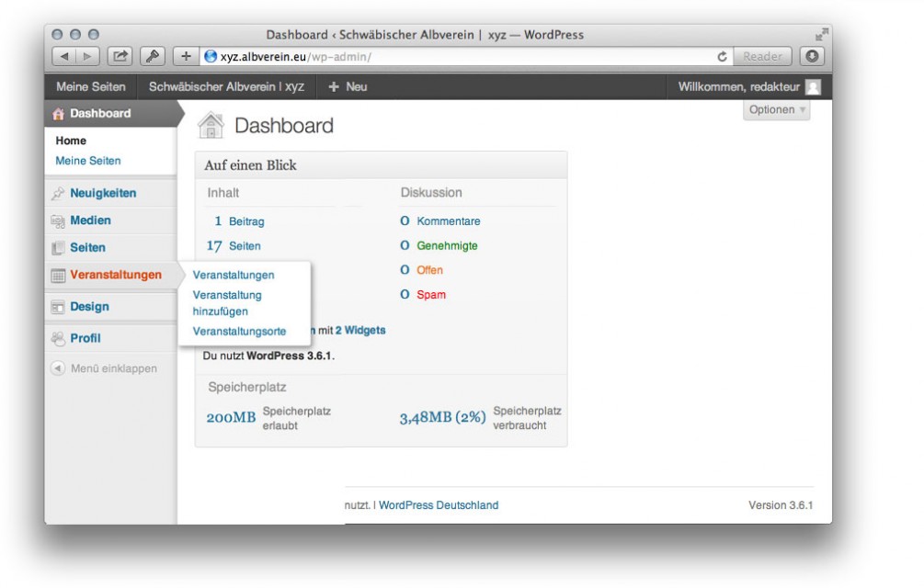
Task: Open the Veranstaltungen sidebar menu
Action: pos(116,275)
